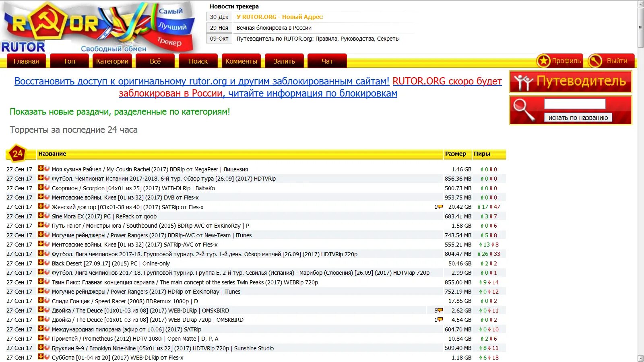Open the Топ menu tab
The width and height of the screenshot is (644, 362).
point(69,61)
